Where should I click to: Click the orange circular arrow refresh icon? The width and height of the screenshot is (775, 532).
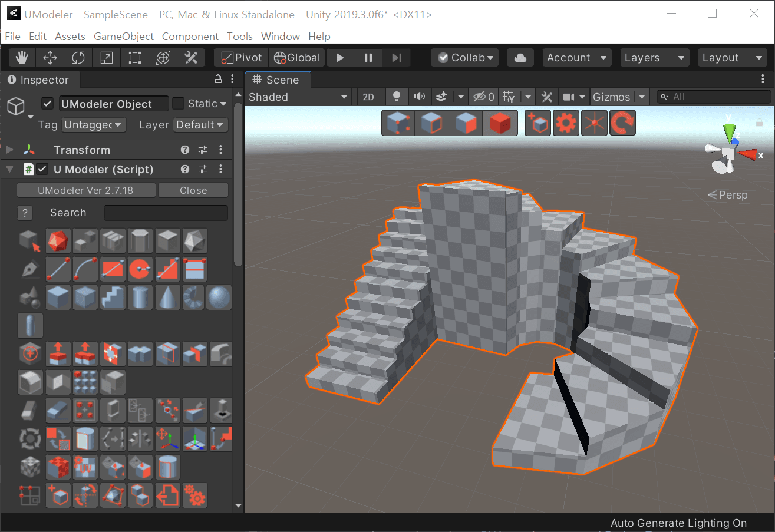click(622, 123)
